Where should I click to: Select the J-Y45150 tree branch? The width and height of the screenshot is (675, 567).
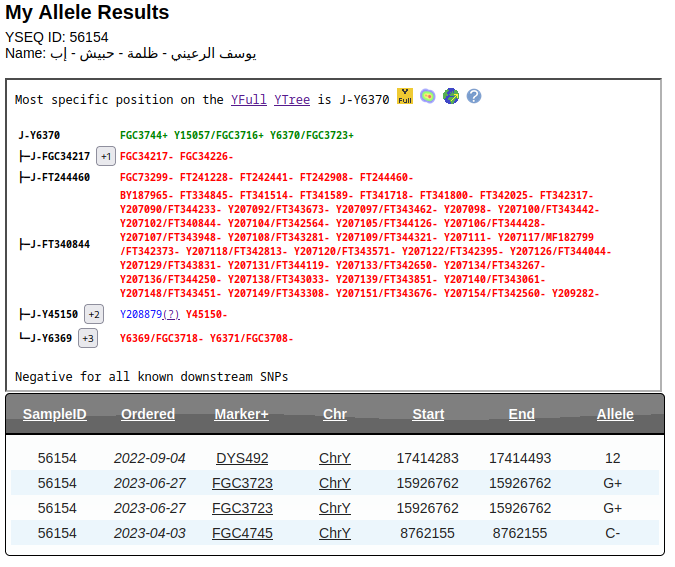[x=54, y=314]
